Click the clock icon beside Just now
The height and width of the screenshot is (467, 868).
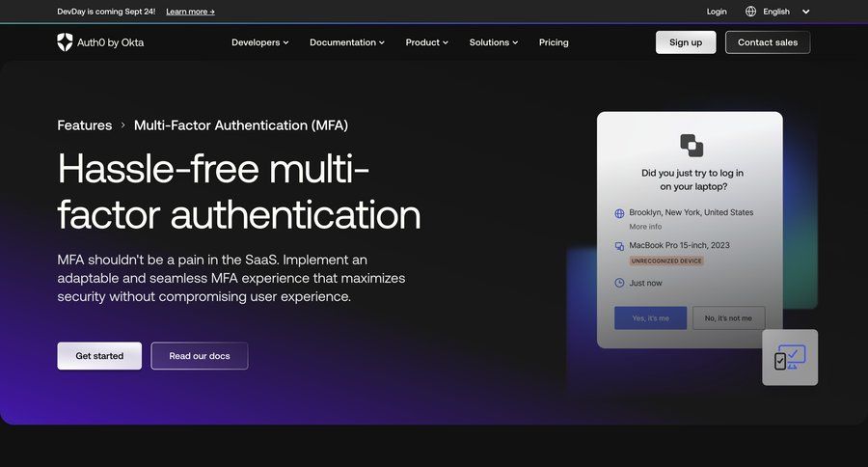619,283
